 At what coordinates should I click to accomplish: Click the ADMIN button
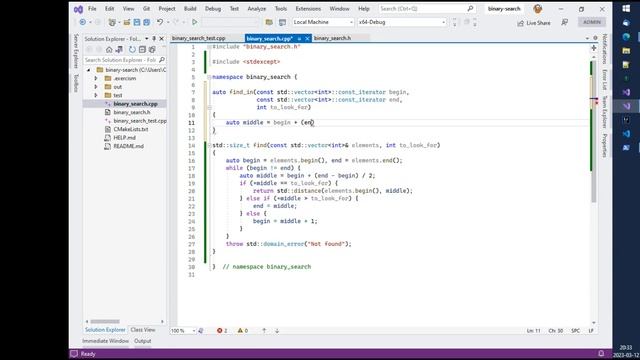pos(591,22)
